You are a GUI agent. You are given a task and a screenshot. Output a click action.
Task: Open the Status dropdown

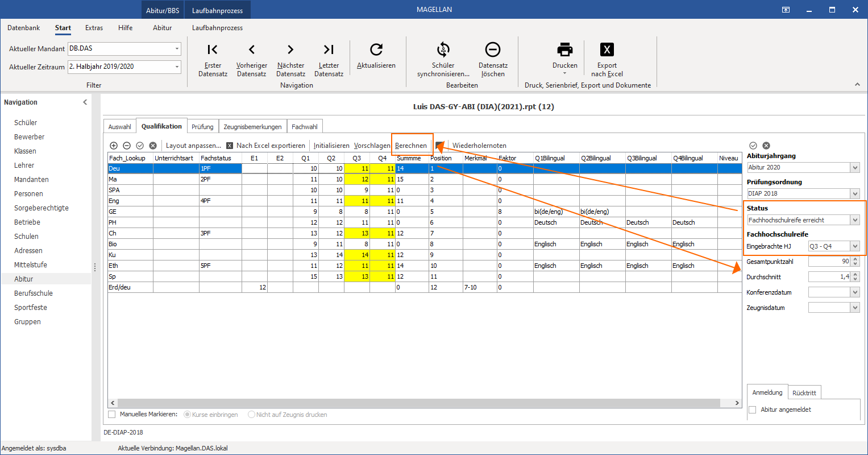click(x=855, y=220)
